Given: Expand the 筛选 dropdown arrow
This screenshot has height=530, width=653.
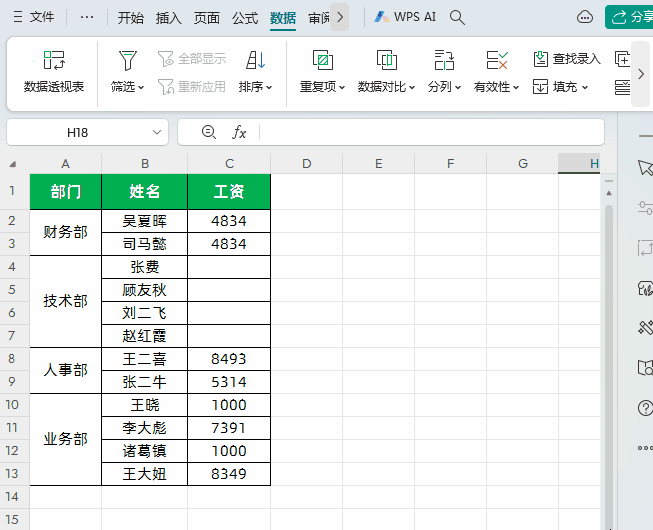Looking at the screenshot, I should click(x=141, y=87).
